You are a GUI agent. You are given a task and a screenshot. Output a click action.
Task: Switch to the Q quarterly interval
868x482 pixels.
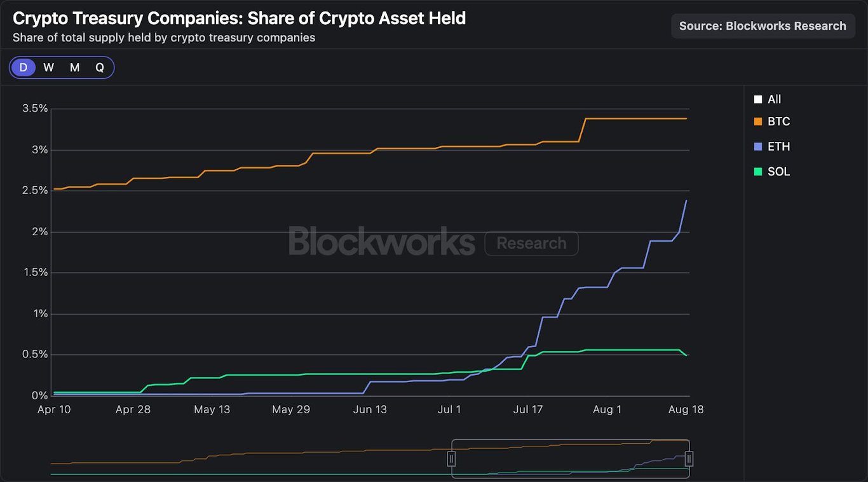coord(100,67)
